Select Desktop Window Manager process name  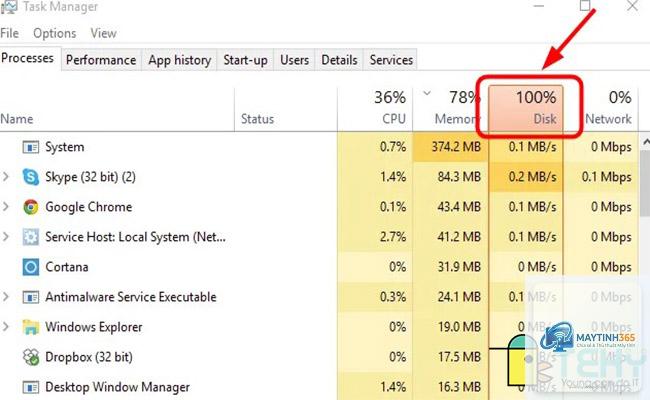tap(117, 387)
